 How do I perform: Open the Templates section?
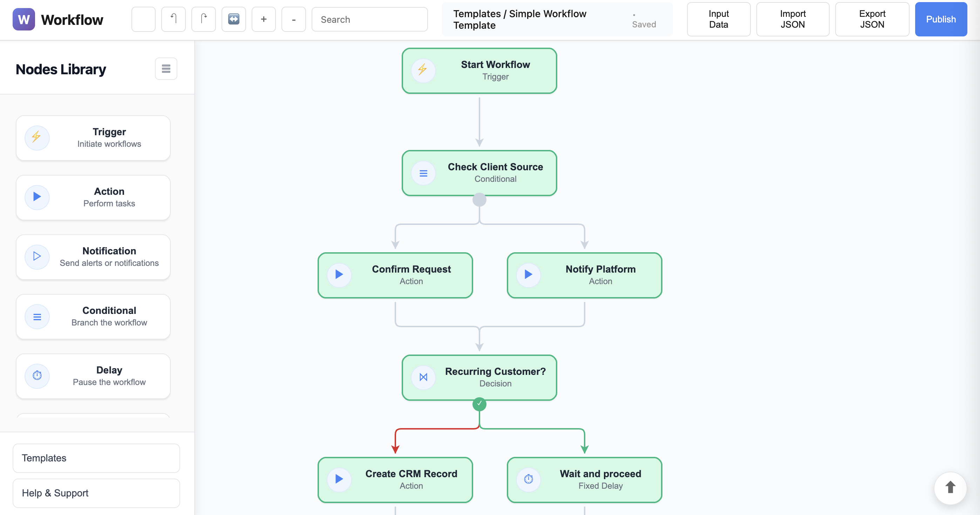pyautogui.click(x=96, y=458)
